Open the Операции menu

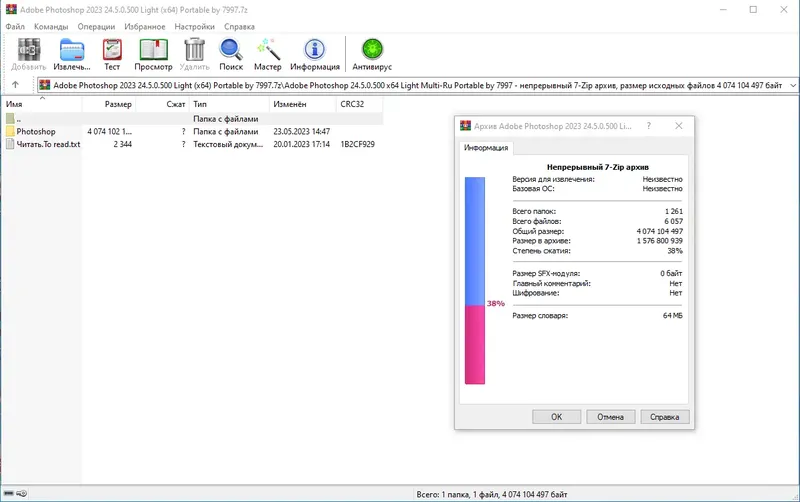click(96, 27)
